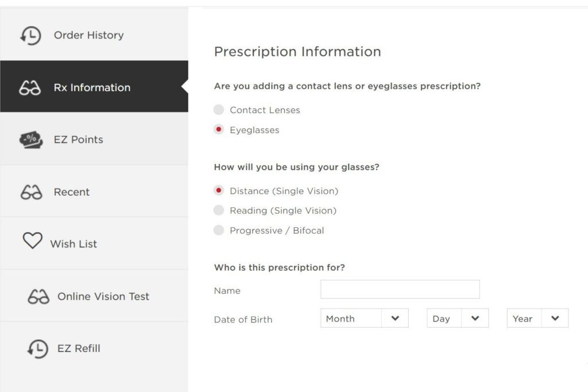Image resolution: width=588 pixels, height=392 pixels.
Task: Select the Contact Lenses radio button
Action: point(219,110)
